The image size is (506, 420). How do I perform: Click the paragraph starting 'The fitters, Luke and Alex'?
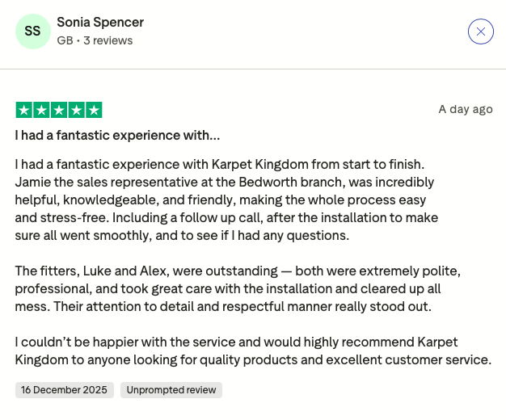(x=237, y=288)
